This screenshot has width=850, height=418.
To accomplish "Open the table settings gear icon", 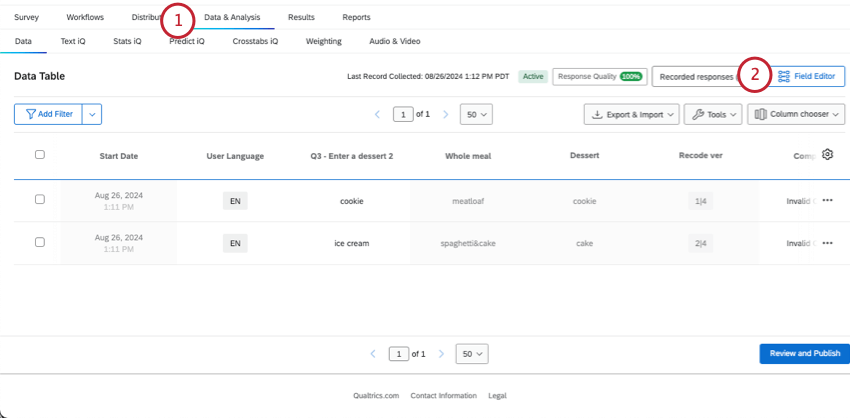I will pyautogui.click(x=827, y=155).
